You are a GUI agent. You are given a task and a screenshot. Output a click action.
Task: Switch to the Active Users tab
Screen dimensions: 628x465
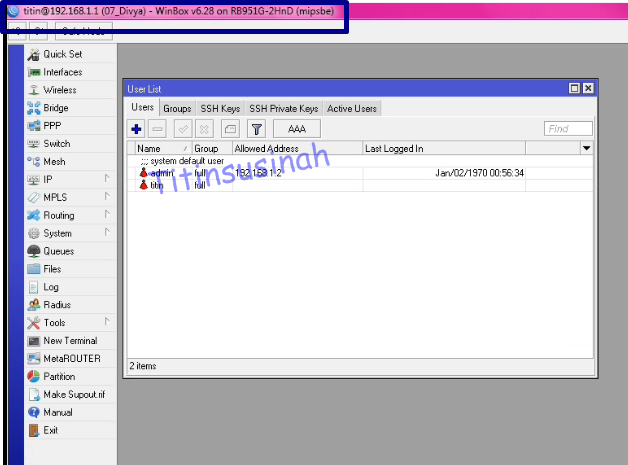click(x=352, y=109)
